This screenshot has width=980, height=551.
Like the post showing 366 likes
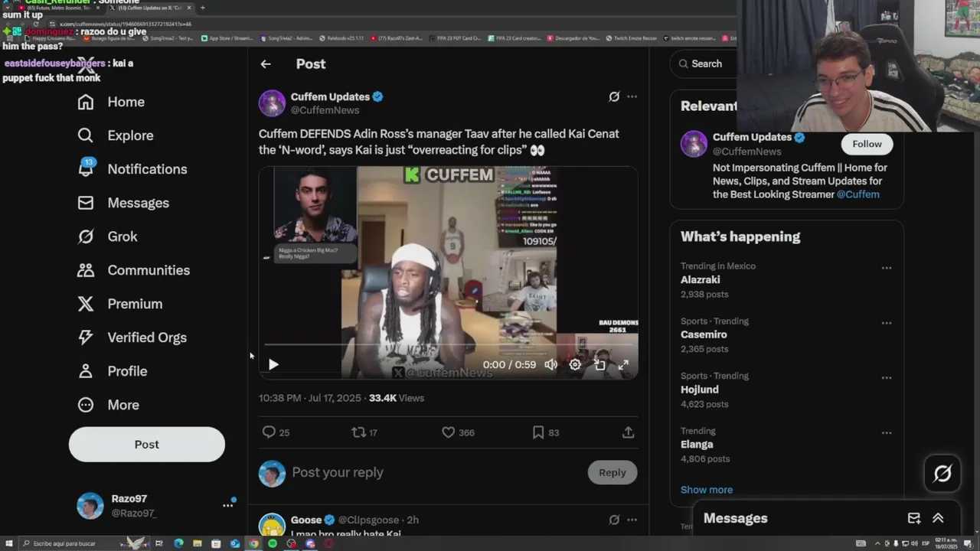pyautogui.click(x=458, y=432)
